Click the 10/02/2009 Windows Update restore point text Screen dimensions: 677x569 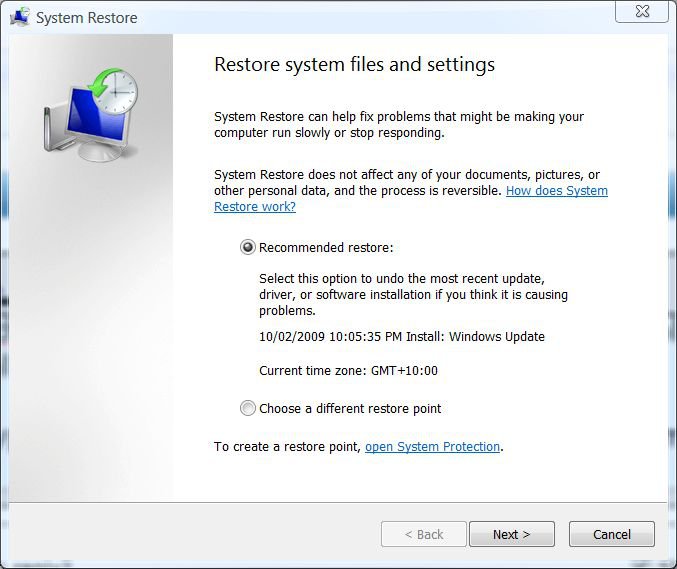(x=402, y=337)
